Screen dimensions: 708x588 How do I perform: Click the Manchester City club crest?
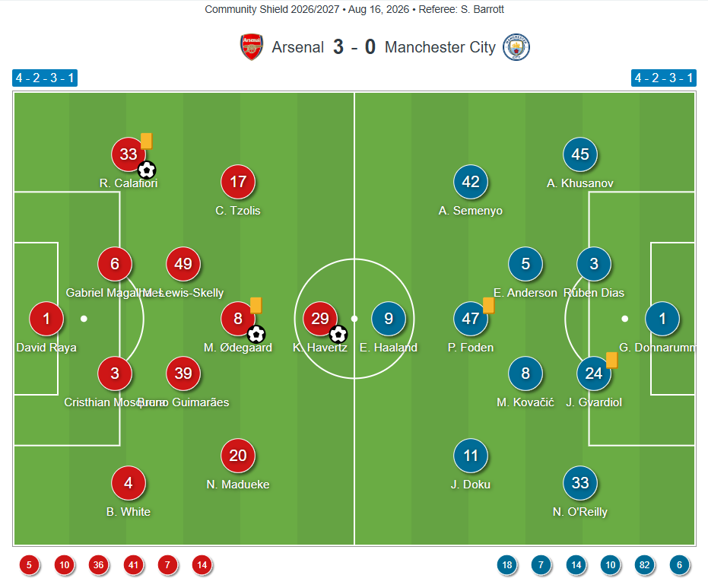[516, 47]
